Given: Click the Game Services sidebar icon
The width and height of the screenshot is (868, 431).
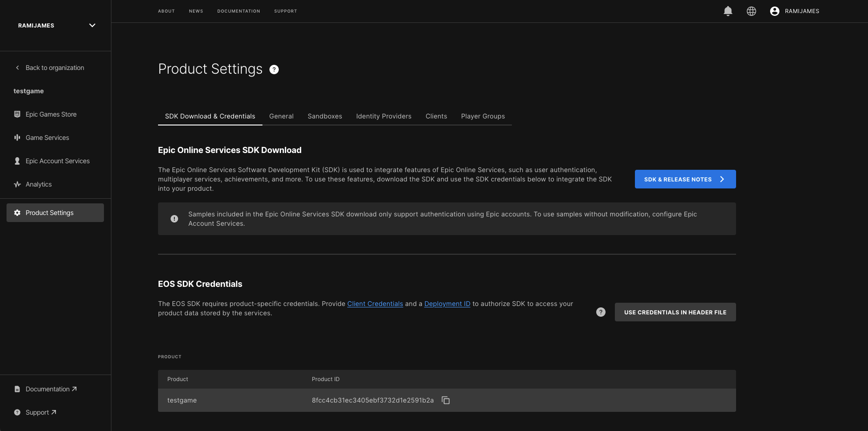Looking at the screenshot, I should (x=17, y=138).
